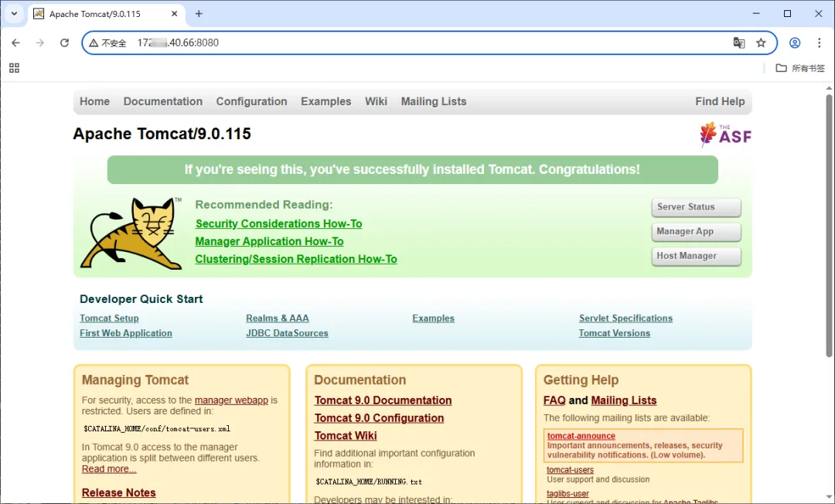Open Find Help in the navigation bar
835x504 pixels.
click(x=720, y=101)
